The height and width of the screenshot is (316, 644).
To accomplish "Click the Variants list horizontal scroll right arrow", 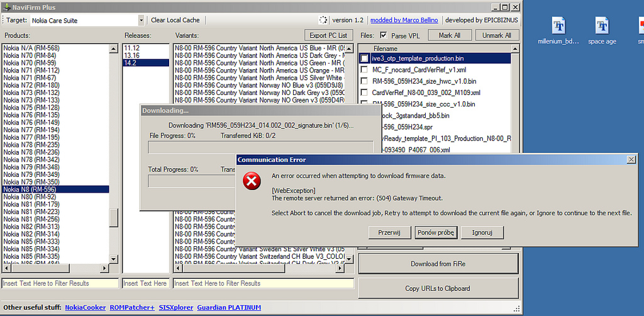I will 340,268.
